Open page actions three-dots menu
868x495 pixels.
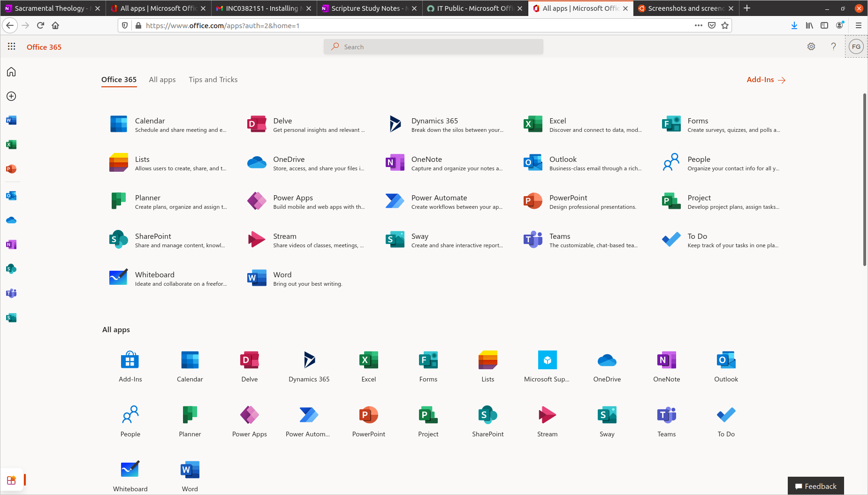tap(699, 25)
